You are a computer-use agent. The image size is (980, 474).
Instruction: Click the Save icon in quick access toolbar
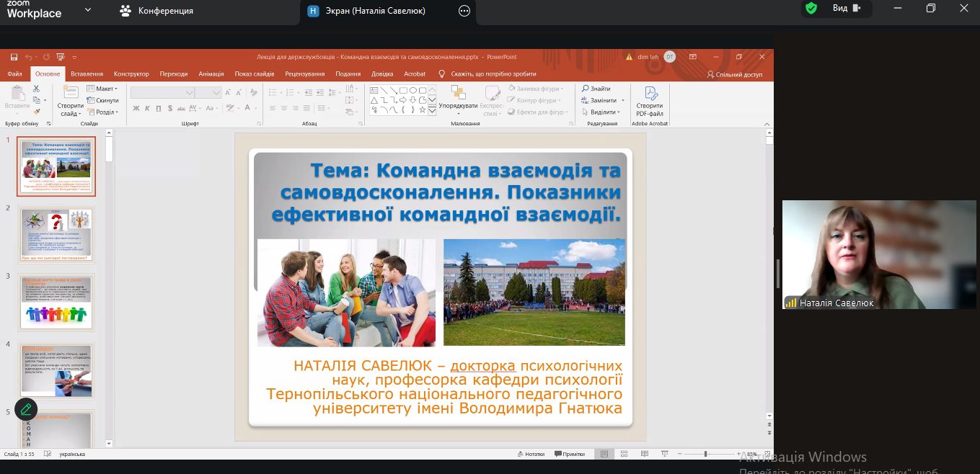pyautogui.click(x=14, y=57)
